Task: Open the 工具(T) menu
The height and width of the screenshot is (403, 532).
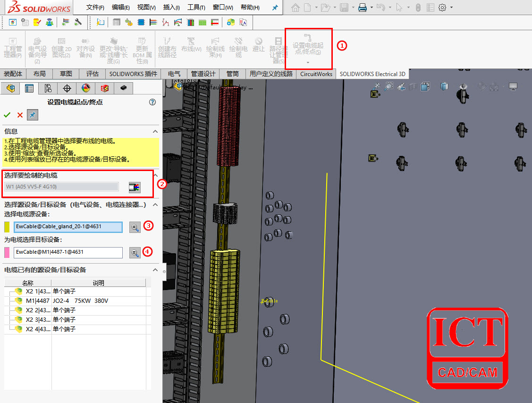Action: coord(196,8)
